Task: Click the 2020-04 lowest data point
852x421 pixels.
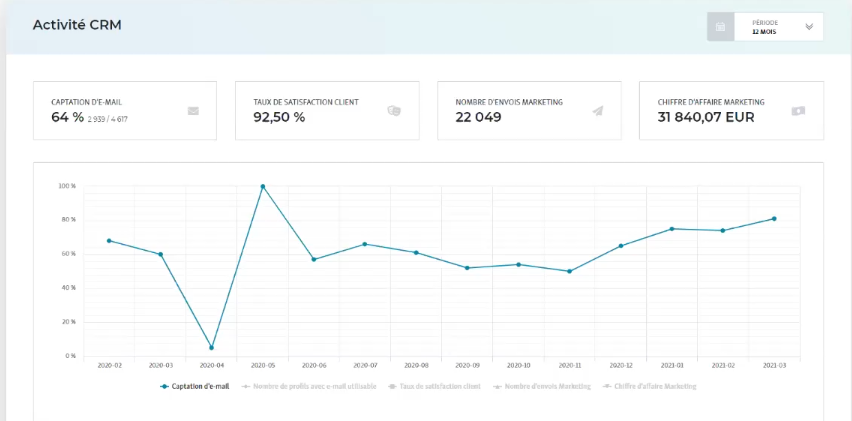Action: [211, 348]
